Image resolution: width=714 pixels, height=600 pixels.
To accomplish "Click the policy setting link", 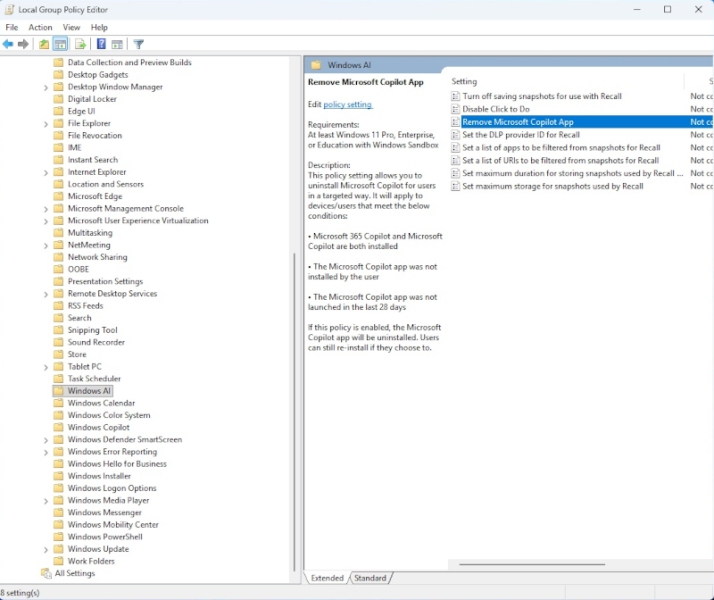I will 347,104.
